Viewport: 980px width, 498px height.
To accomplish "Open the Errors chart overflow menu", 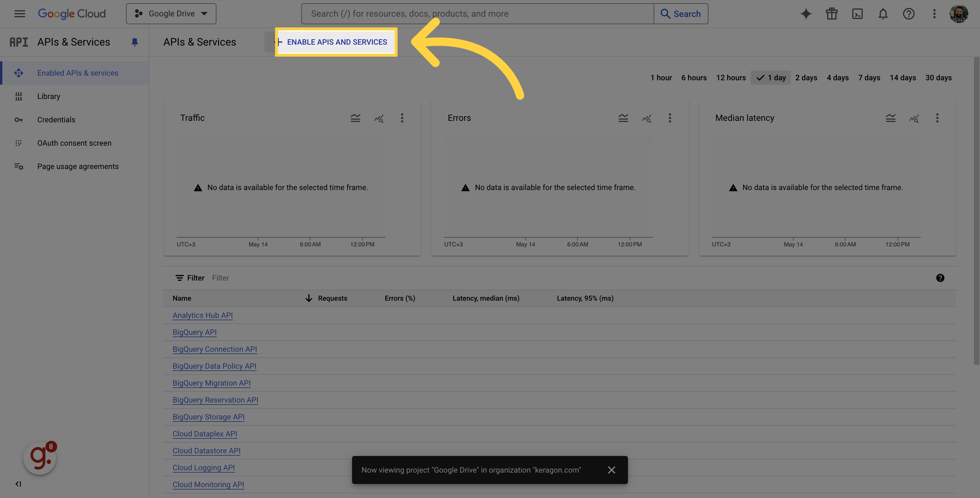I will [x=670, y=118].
